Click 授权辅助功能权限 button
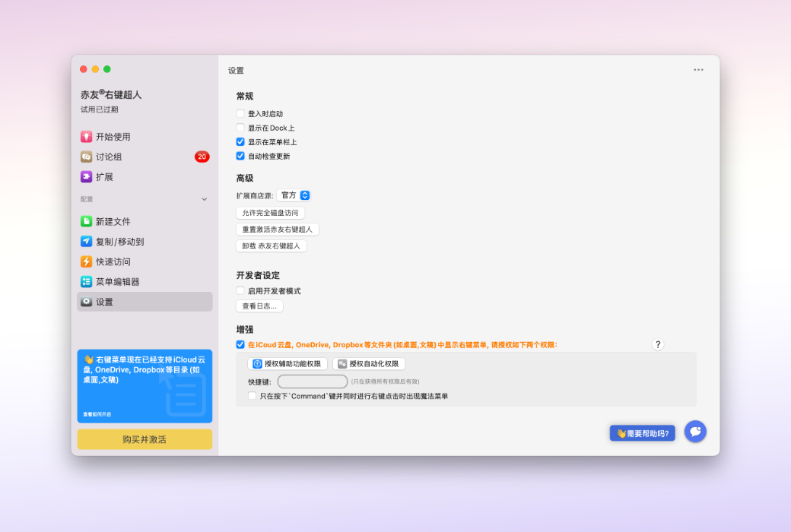This screenshot has width=791, height=532. (287, 363)
